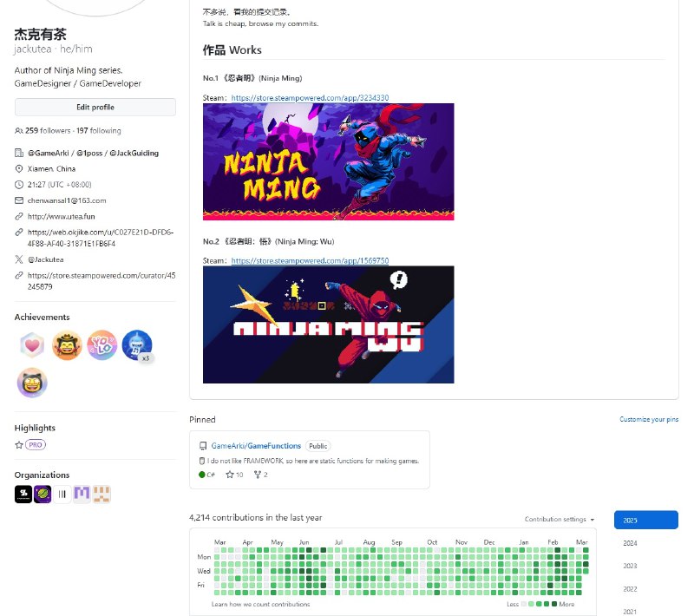
Task: Open the @JackGuiding link
Action: coord(134,153)
